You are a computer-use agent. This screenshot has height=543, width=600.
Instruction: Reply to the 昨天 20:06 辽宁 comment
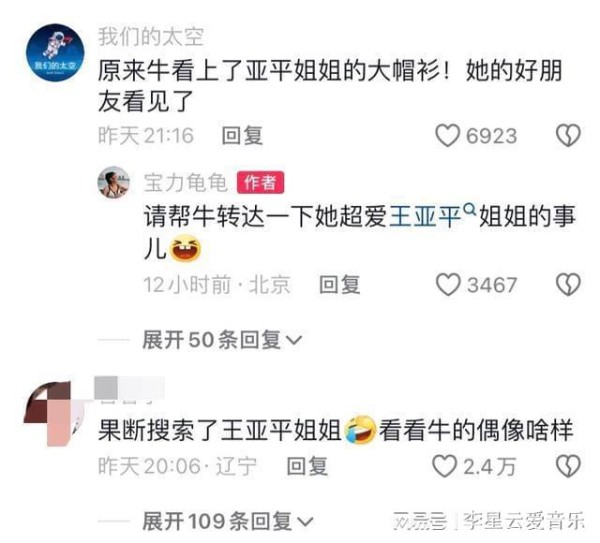click(307, 466)
